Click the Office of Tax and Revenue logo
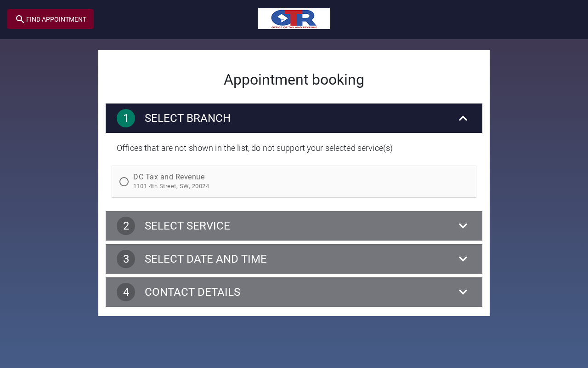The width and height of the screenshot is (588, 368). click(294, 19)
